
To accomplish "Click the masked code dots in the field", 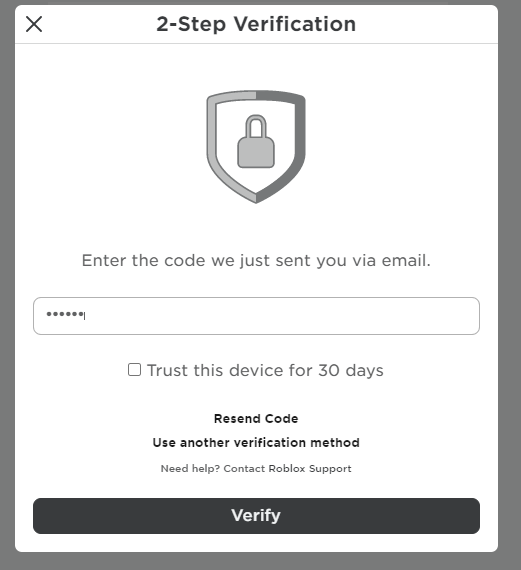I will point(65,314).
